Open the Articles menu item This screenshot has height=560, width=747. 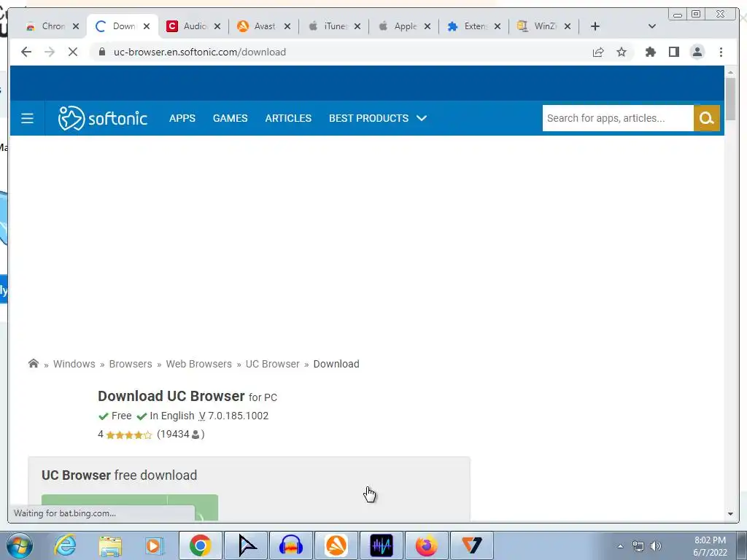[288, 118]
